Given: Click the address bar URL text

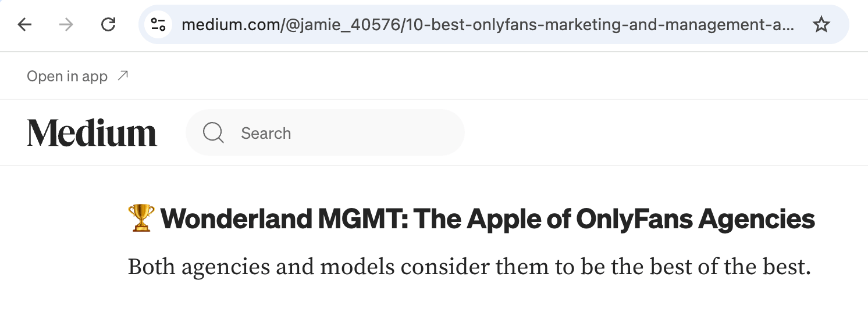Looking at the screenshot, I should [488, 24].
